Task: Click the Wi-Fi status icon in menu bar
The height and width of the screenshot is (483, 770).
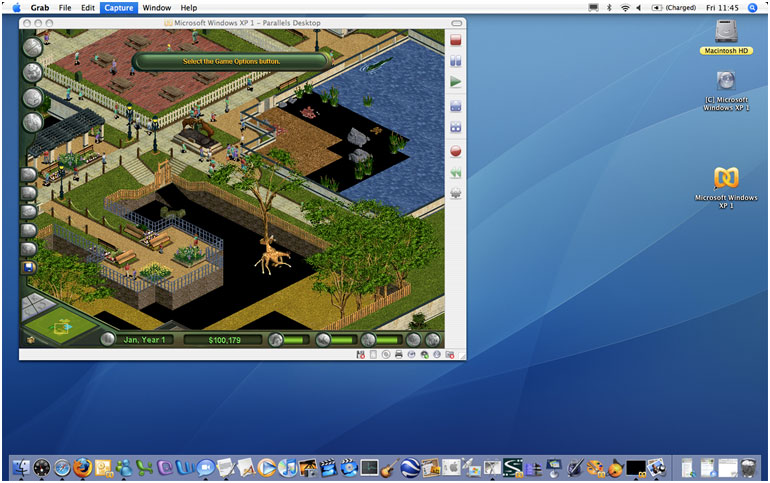Action: (x=625, y=7)
